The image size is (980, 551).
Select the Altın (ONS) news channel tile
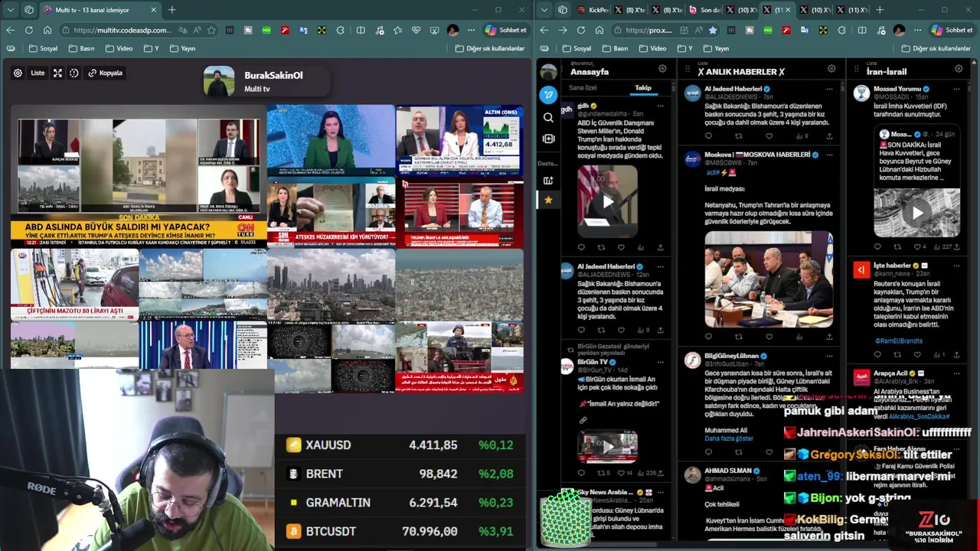point(459,141)
